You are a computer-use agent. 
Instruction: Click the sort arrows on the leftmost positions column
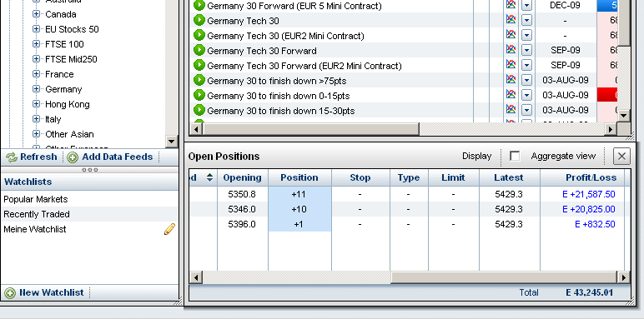click(210, 177)
